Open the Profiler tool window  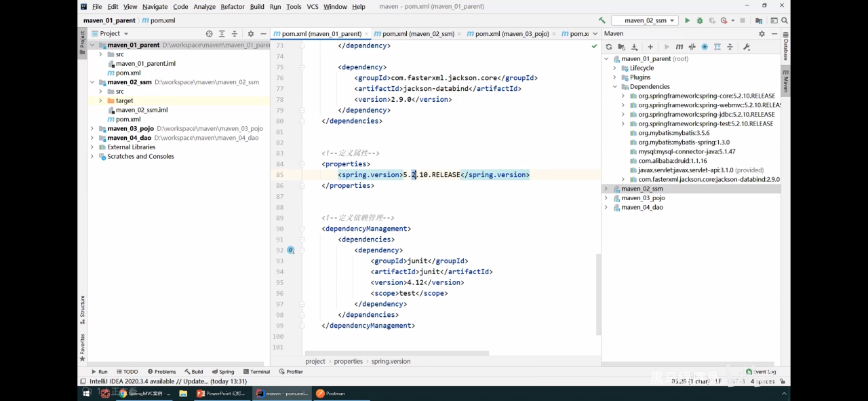pyautogui.click(x=290, y=372)
